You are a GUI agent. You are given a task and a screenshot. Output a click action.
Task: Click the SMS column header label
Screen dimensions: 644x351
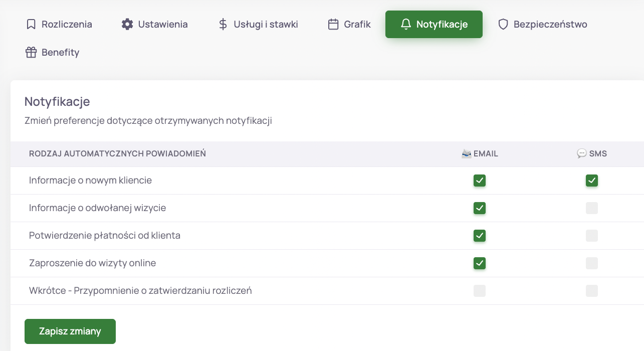[x=598, y=154]
